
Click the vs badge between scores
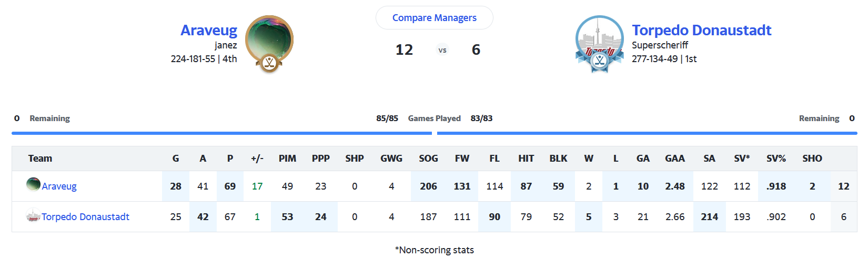point(442,50)
